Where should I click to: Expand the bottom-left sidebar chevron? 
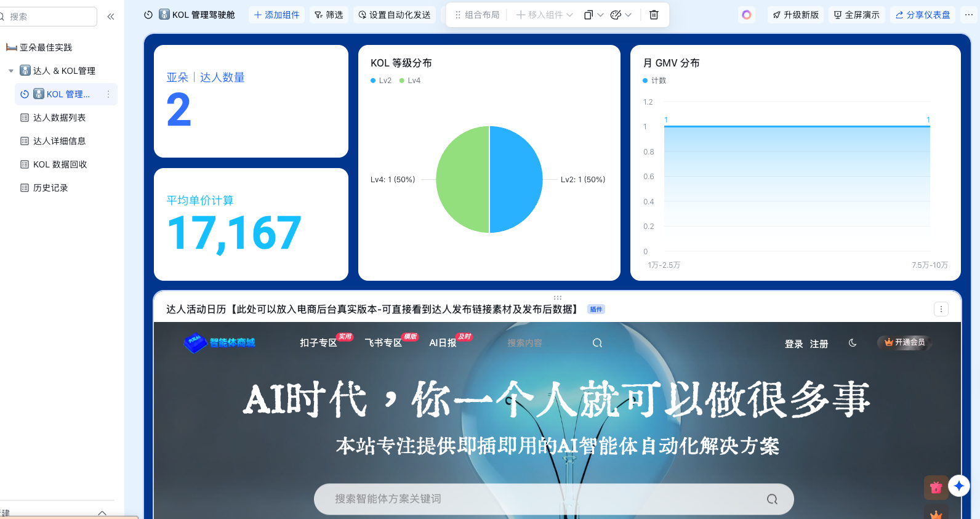pos(102,512)
